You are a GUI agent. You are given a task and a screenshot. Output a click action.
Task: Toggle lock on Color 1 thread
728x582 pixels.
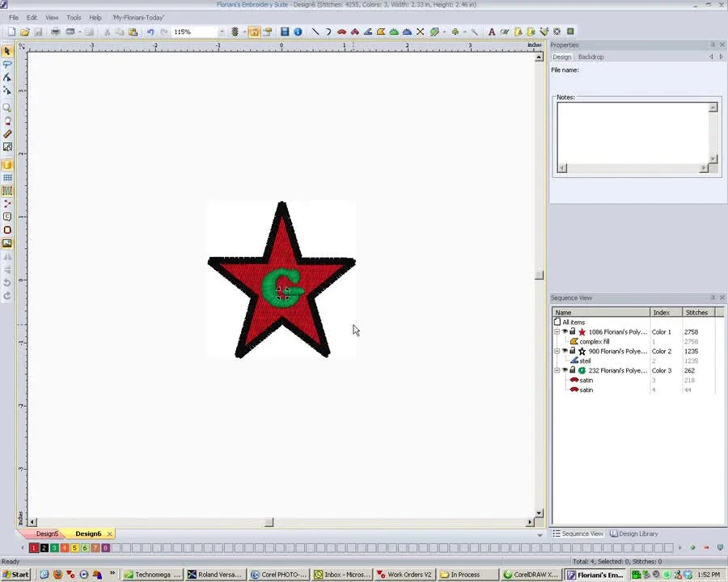pyautogui.click(x=573, y=331)
